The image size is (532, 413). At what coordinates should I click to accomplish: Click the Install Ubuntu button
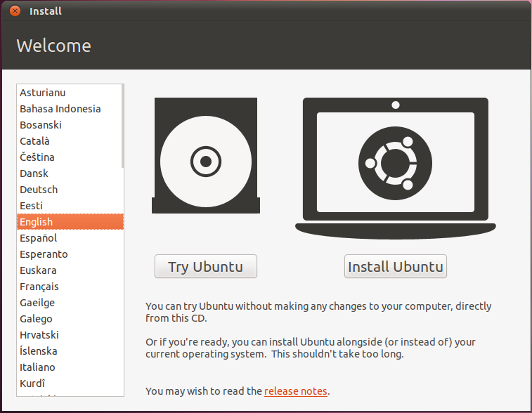point(395,266)
